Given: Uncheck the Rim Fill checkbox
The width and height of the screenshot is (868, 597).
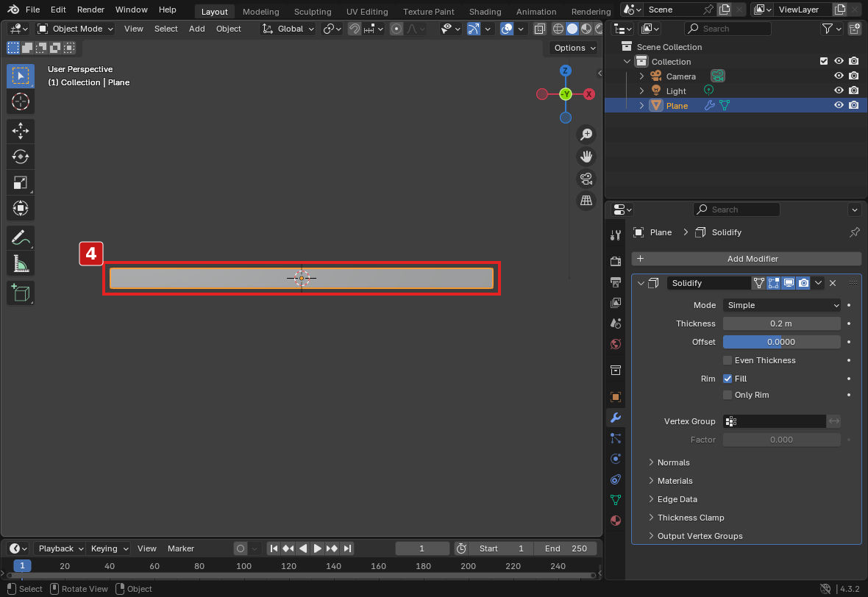Looking at the screenshot, I should tap(728, 379).
